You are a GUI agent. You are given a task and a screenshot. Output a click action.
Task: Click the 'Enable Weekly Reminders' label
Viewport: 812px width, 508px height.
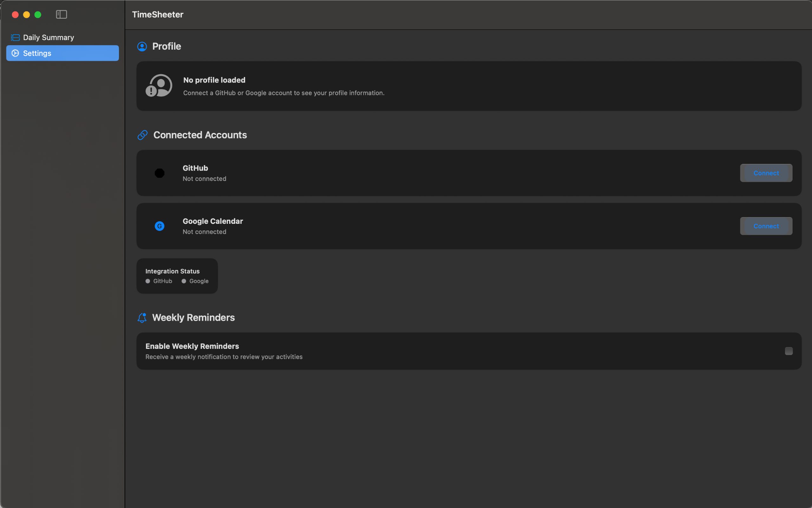pos(192,346)
